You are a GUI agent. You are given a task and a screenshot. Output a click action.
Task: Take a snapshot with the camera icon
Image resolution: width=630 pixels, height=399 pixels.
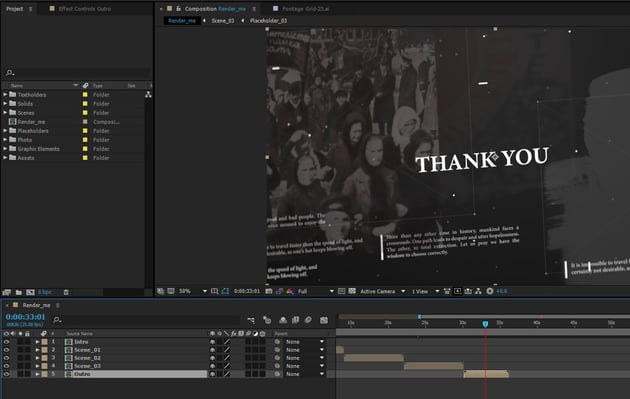[x=269, y=291]
